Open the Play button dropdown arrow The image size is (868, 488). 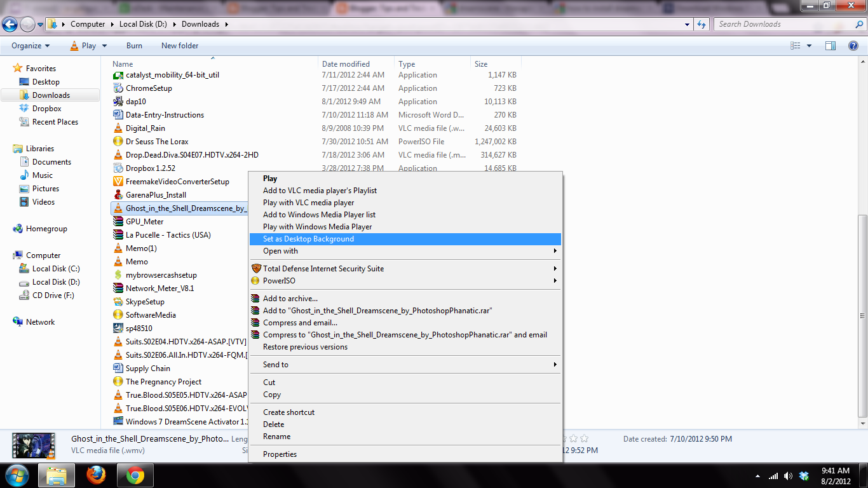coord(104,46)
